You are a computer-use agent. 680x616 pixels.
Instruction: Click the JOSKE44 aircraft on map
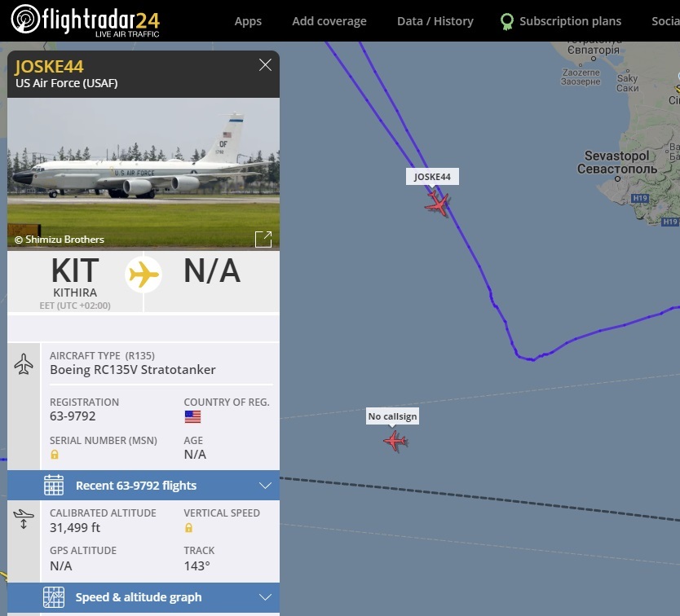[x=438, y=203]
